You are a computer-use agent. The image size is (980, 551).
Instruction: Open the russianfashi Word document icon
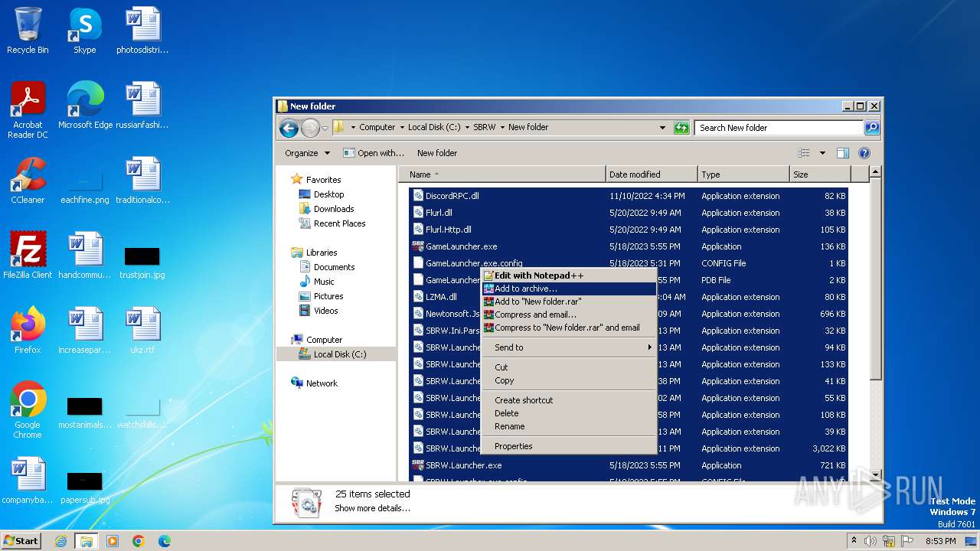tap(142, 106)
